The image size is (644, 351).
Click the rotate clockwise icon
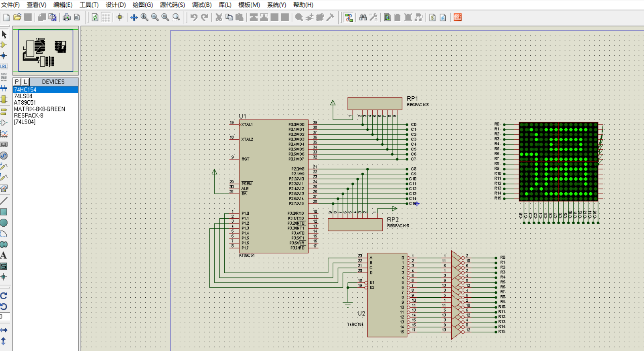point(4,296)
